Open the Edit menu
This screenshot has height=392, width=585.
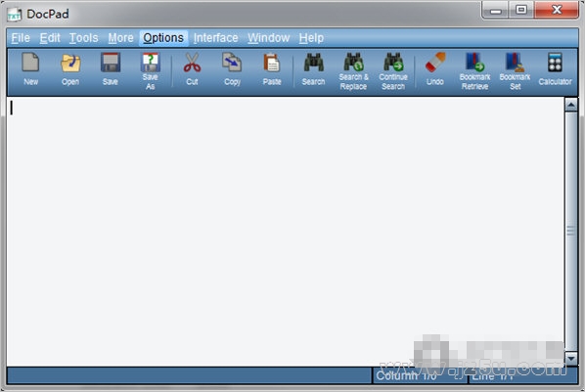[50, 38]
